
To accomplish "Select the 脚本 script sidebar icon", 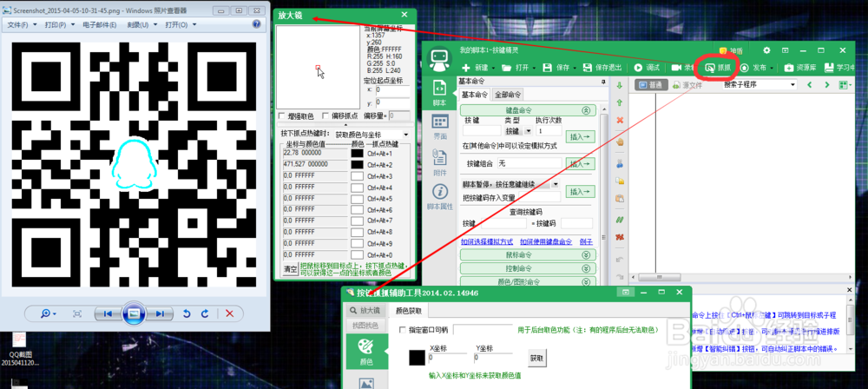I will pyautogui.click(x=439, y=93).
